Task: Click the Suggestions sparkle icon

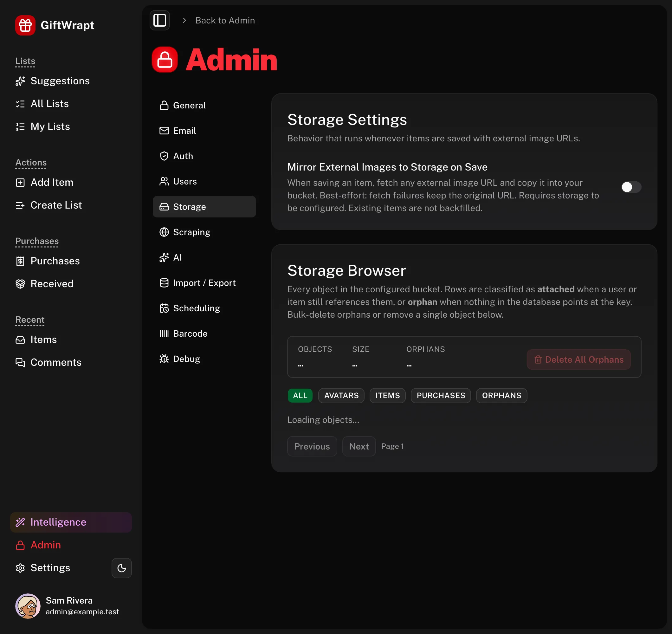Action: tap(20, 81)
